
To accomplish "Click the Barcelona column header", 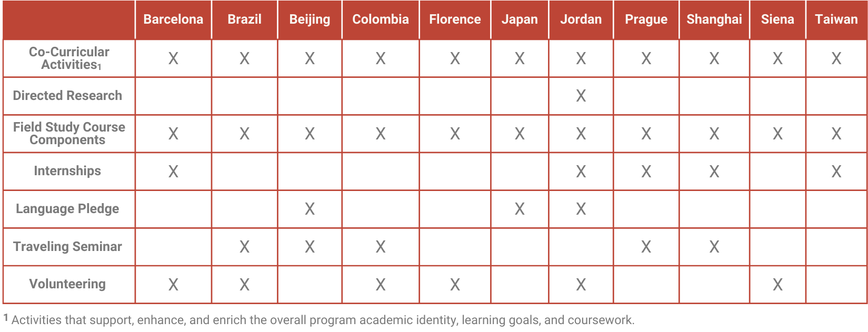I will pos(173,19).
